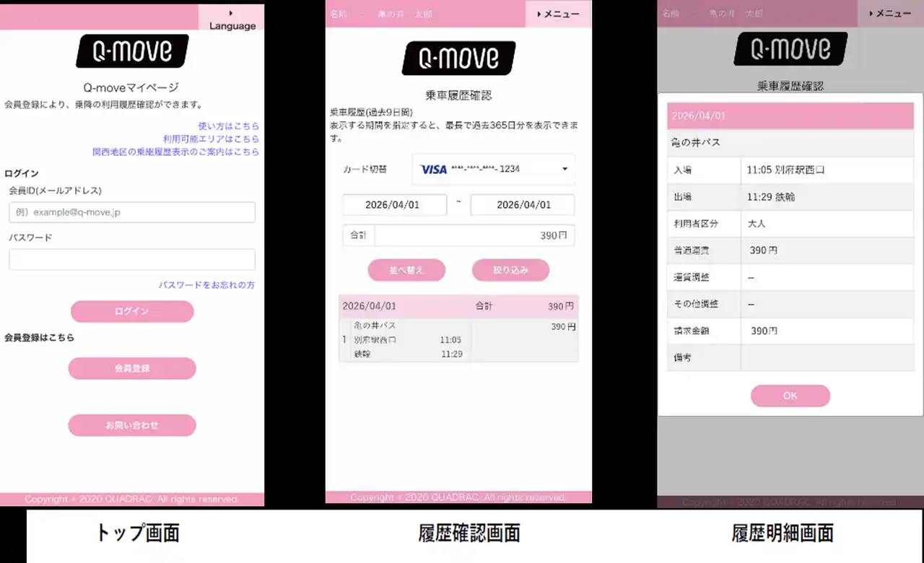Open the 関西地区の乗降履歴表示のご案内 link
This screenshot has width=924, height=563.
175,152
